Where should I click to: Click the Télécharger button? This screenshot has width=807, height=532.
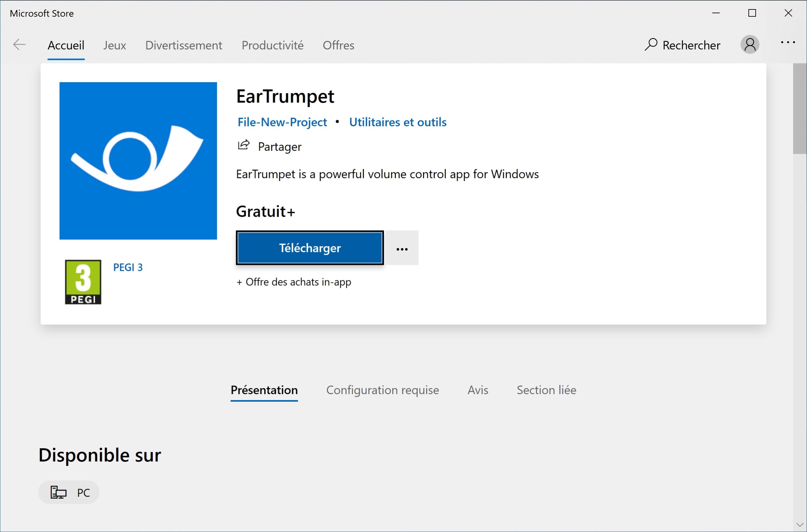(x=310, y=248)
